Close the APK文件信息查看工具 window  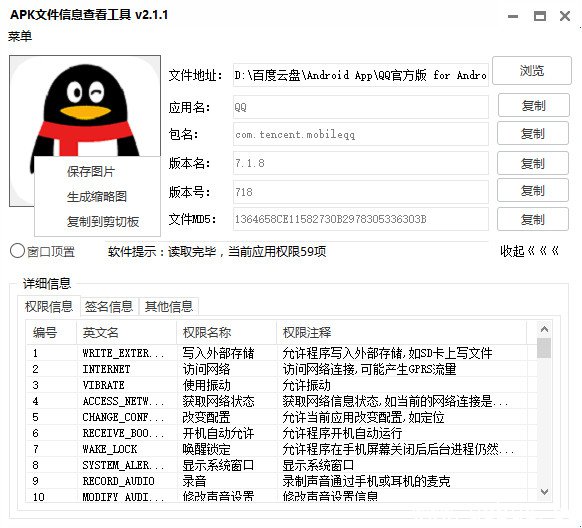(x=565, y=16)
